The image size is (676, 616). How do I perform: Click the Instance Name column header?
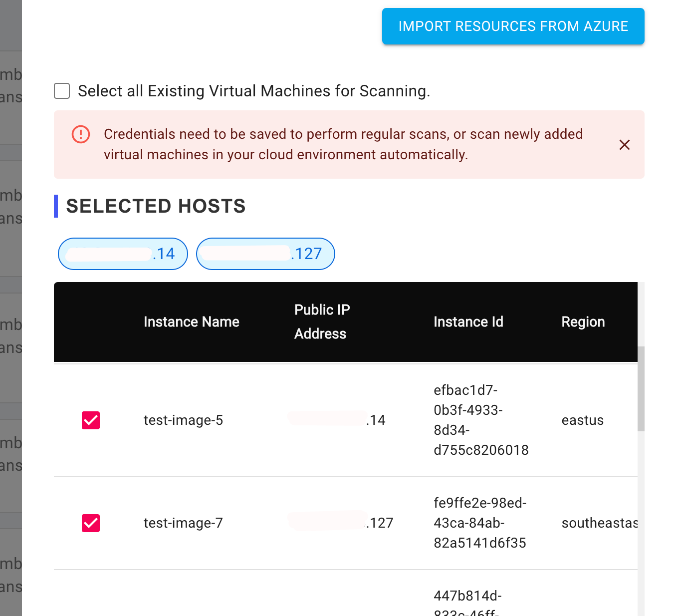pos(192,322)
